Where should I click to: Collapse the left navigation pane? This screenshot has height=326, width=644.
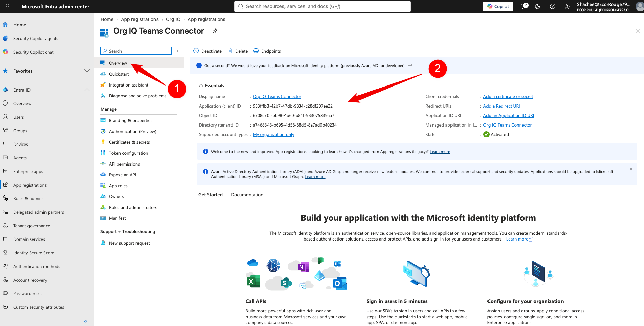(x=86, y=321)
